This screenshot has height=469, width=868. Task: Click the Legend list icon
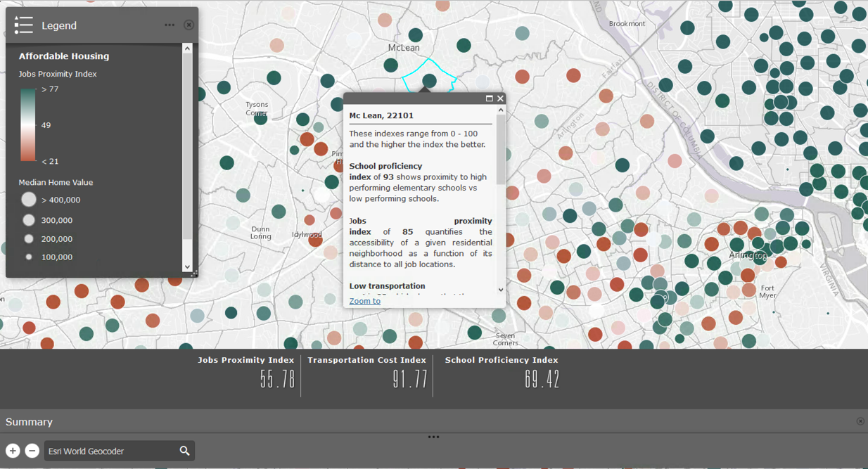coord(23,25)
